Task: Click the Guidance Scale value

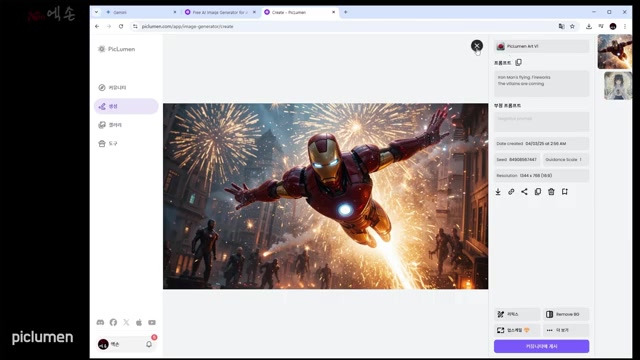Action: click(566, 160)
